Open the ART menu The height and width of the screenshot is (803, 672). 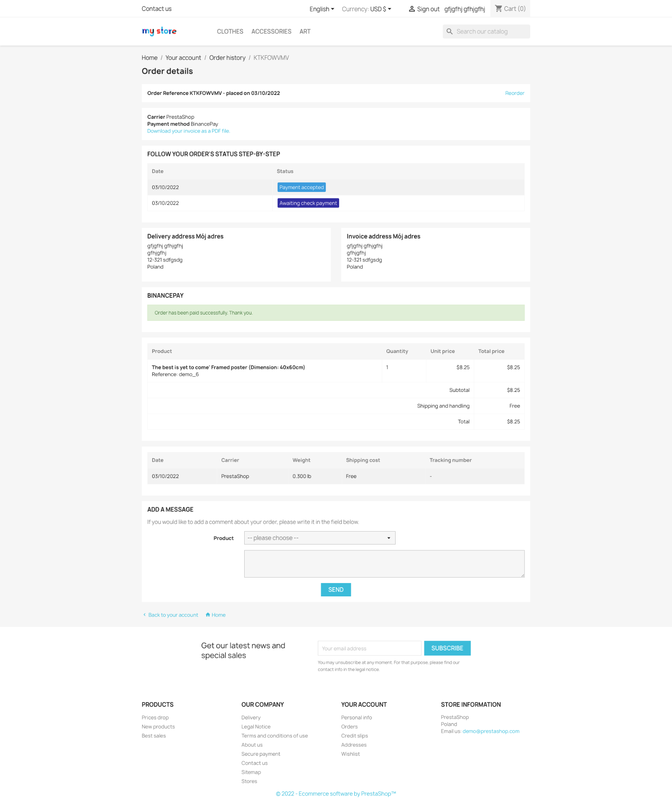(305, 31)
